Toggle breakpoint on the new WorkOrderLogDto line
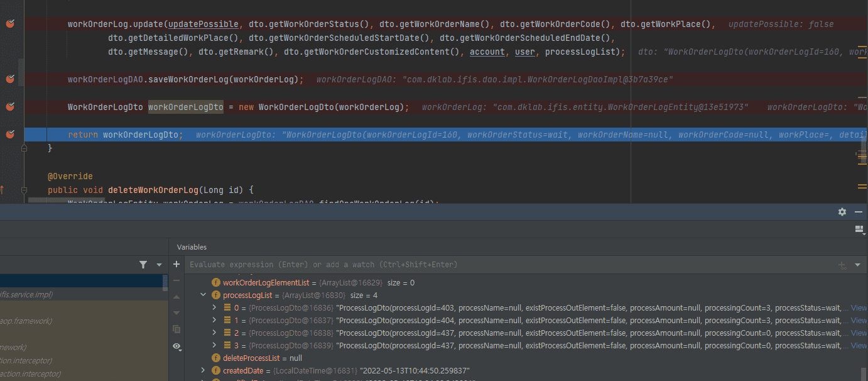The width and height of the screenshot is (868, 381). coord(10,107)
